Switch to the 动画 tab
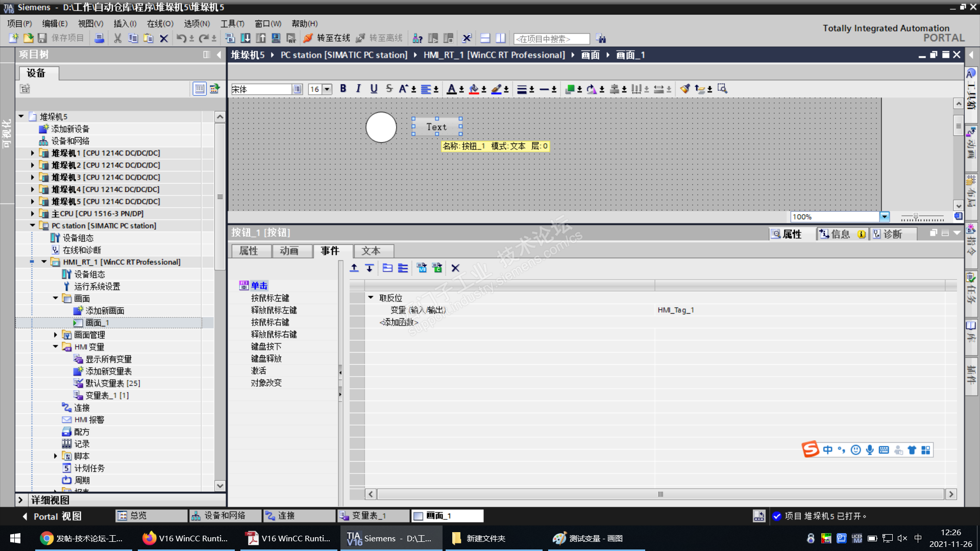The image size is (980, 551). click(x=289, y=251)
